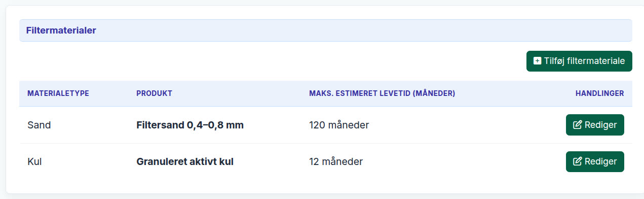The width and height of the screenshot is (644, 199).
Task: Click the word måneder in the Kul row
Action: (342, 162)
